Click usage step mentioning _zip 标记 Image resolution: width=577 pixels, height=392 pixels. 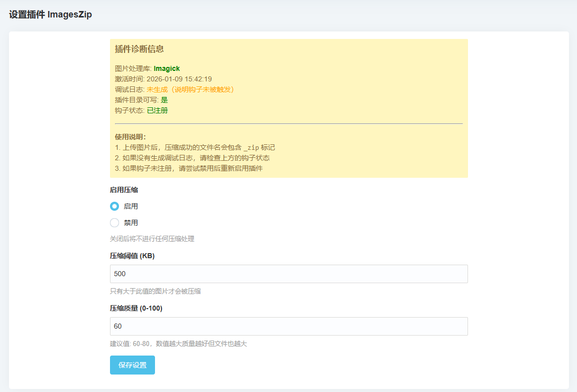(x=195, y=147)
